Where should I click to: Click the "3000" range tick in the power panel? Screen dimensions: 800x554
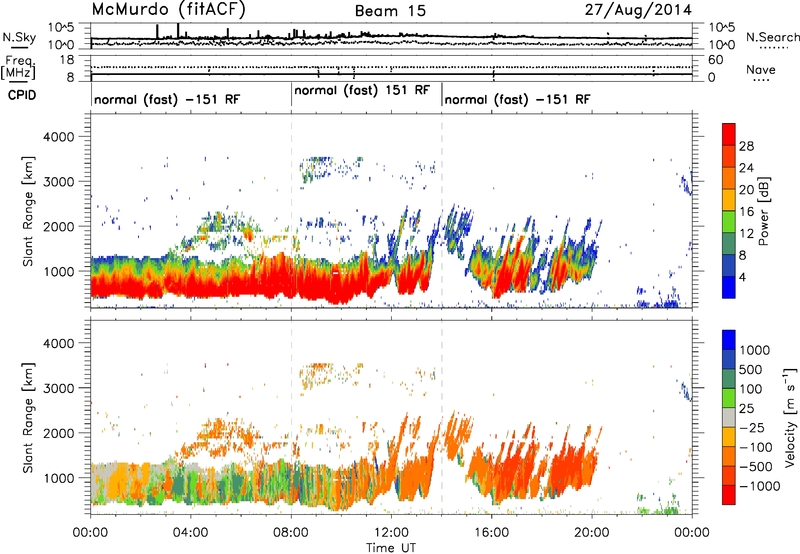[58, 182]
